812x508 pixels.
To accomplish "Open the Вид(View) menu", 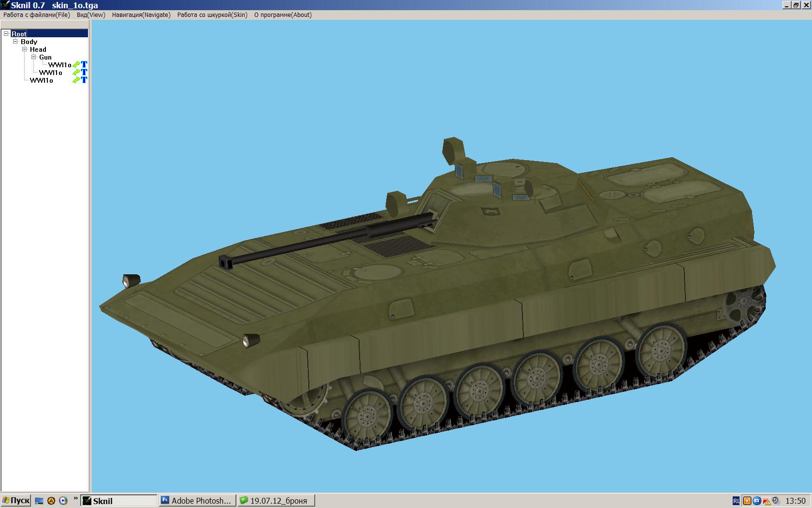I will (91, 15).
